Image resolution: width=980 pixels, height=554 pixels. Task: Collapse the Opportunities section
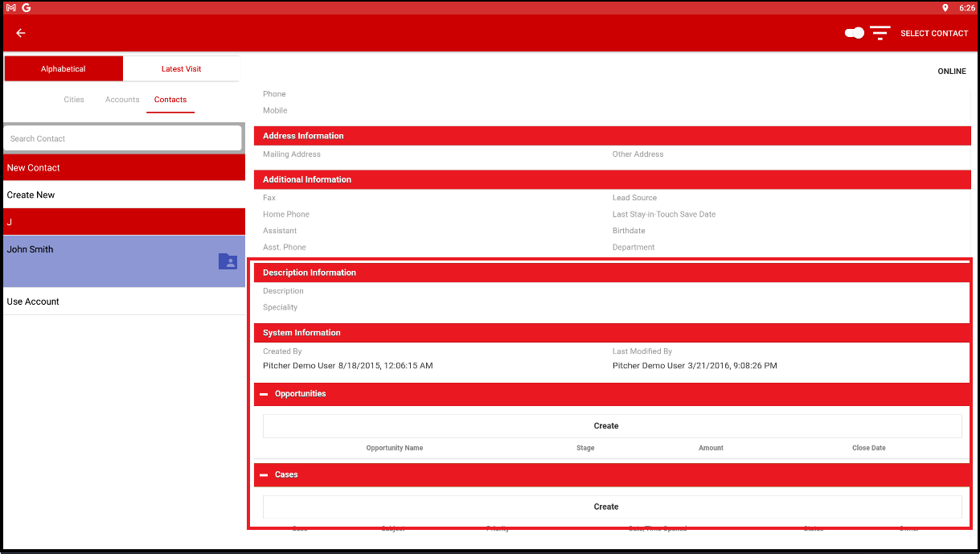pyautogui.click(x=264, y=394)
